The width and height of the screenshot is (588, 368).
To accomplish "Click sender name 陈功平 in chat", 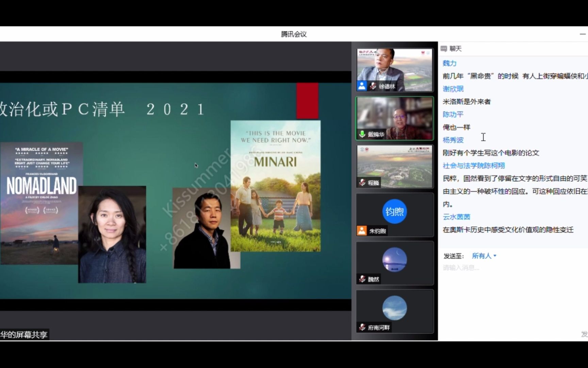I will [x=453, y=114].
